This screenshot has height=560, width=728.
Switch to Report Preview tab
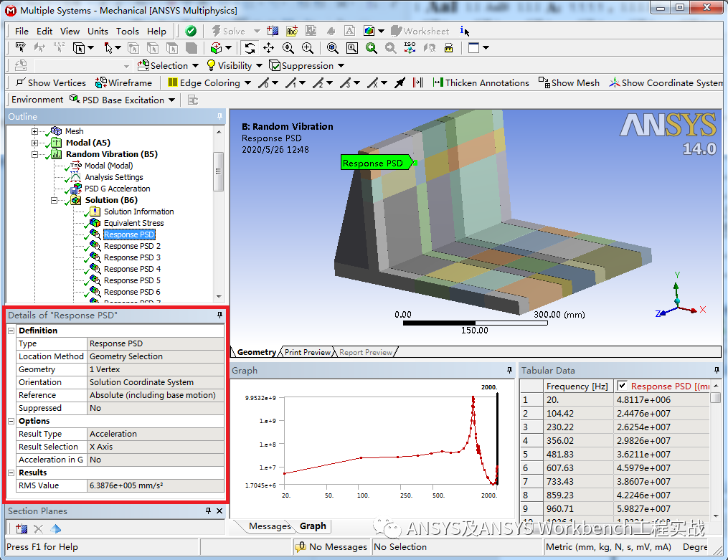[x=365, y=352]
